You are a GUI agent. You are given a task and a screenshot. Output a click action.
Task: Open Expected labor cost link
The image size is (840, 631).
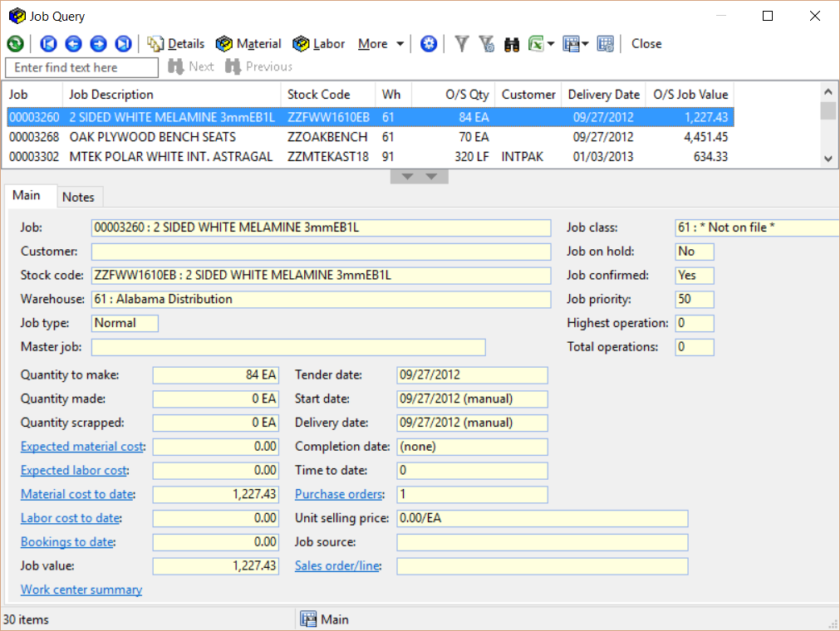(x=74, y=471)
